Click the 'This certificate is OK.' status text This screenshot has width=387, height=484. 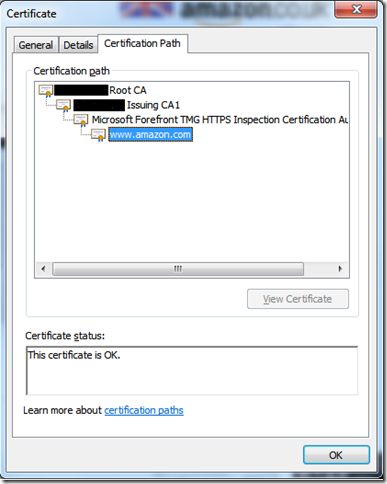[74, 355]
